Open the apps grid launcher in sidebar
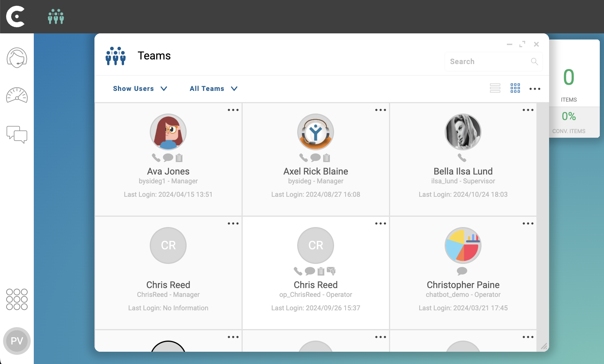Screen dimensions: 604x364 tap(17, 299)
